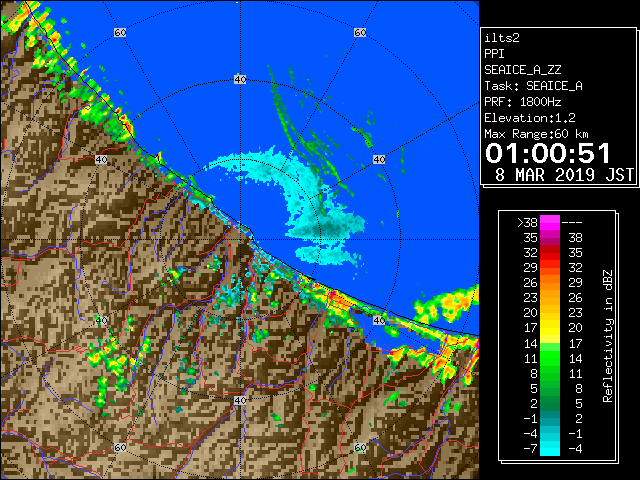Viewport: 640px width, 480px height.
Task: Pick the orange legend swatch beside '26'
Action: pyautogui.click(x=550, y=283)
